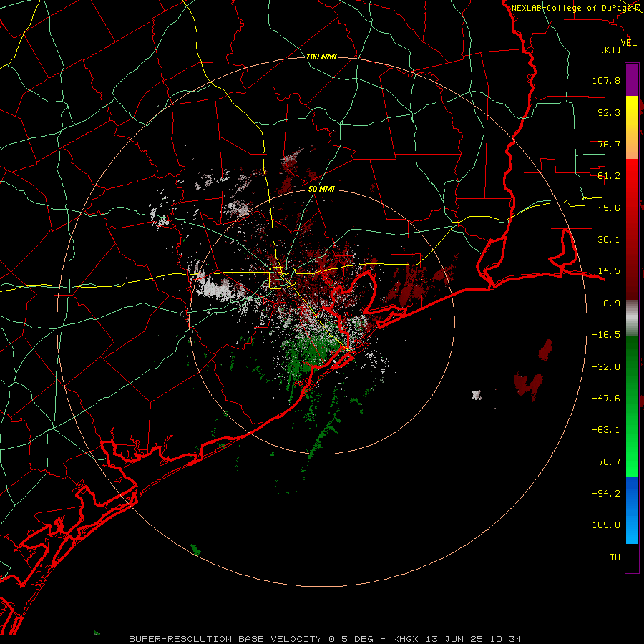Select the 14.5 legend value
The width and height of the screenshot is (644, 644).
click(x=609, y=271)
